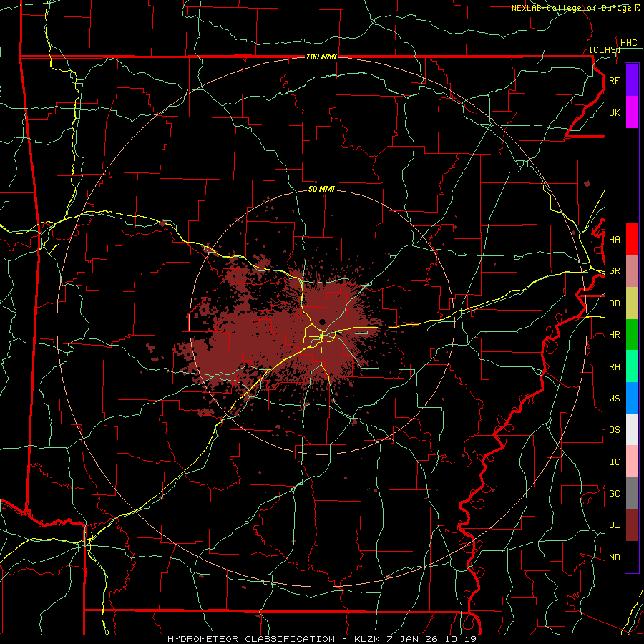Screen dimensions: 644x644
Task: Click the RF purple legend swatch
Action: 632,80
